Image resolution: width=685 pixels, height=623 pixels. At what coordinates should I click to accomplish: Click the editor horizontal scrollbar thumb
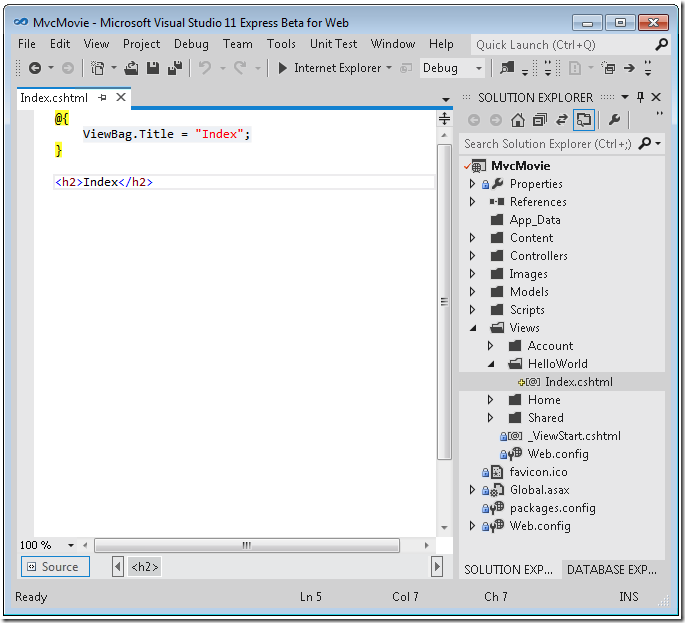pyautogui.click(x=246, y=546)
